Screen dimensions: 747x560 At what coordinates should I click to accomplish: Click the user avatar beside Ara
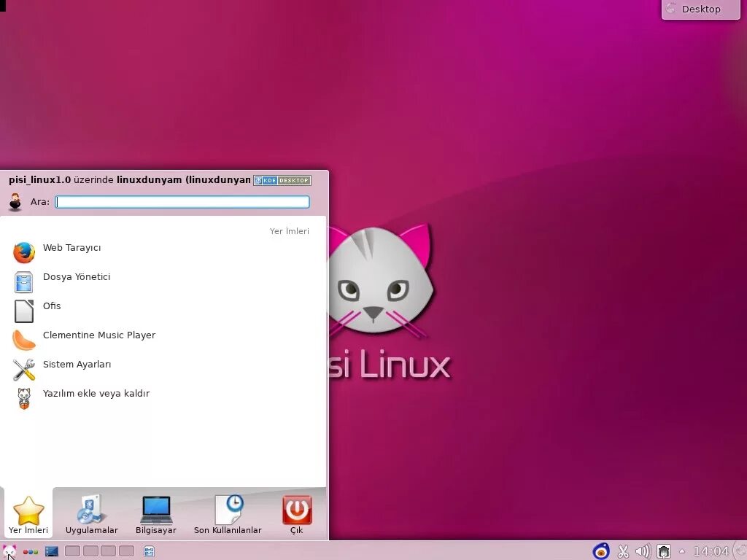pyautogui.click(x=15, y=202)
